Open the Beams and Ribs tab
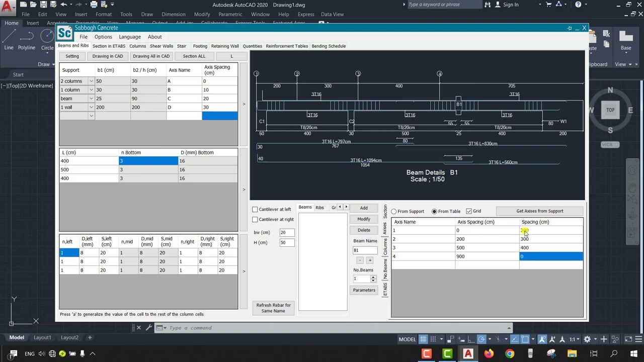This screenshot has height=362, width=644. click(x=73, y=46)
